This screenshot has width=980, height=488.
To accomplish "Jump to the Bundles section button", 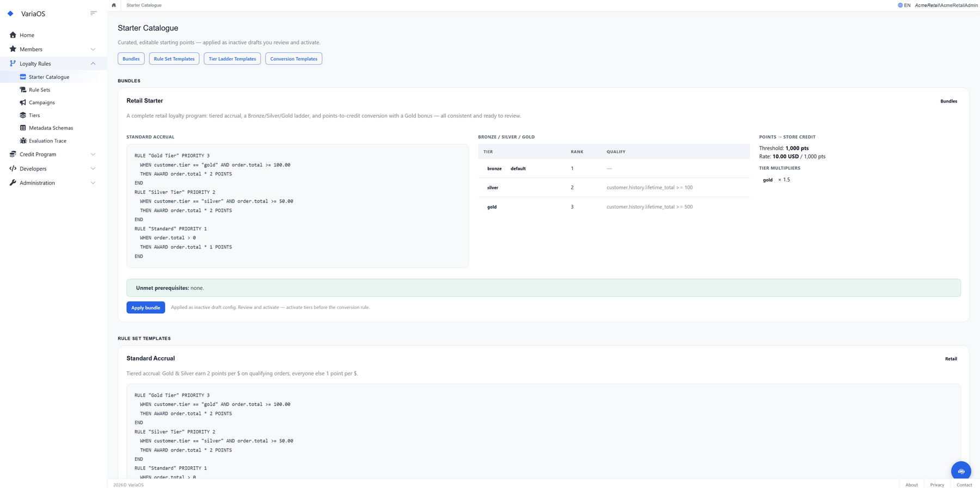I will [131, 59].
